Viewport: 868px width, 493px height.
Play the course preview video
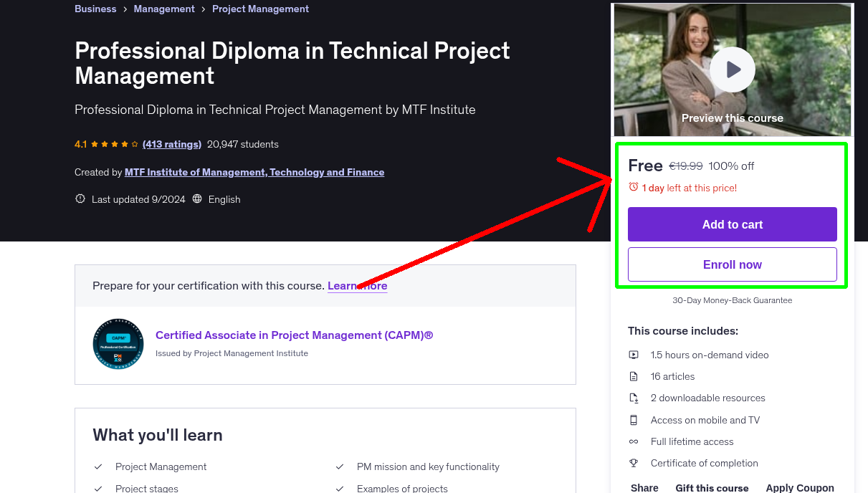click(x=733, y=70)
